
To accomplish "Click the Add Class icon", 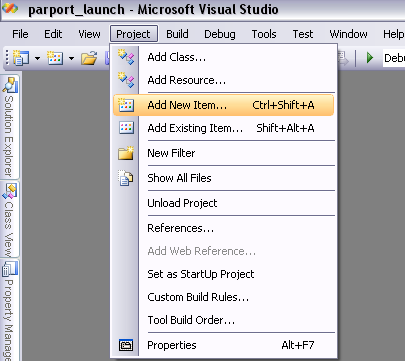I will [x=126, y=57].
